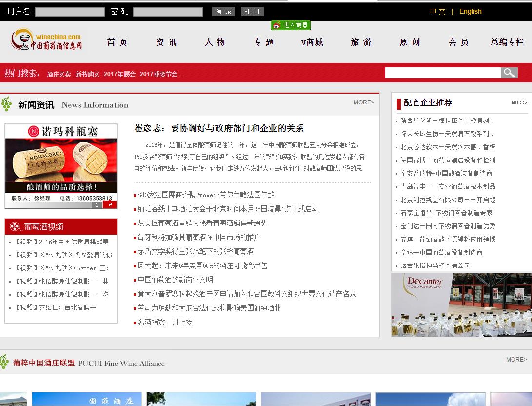Open news item 劳动力短缺和大麻合法化

coord(209,308)
